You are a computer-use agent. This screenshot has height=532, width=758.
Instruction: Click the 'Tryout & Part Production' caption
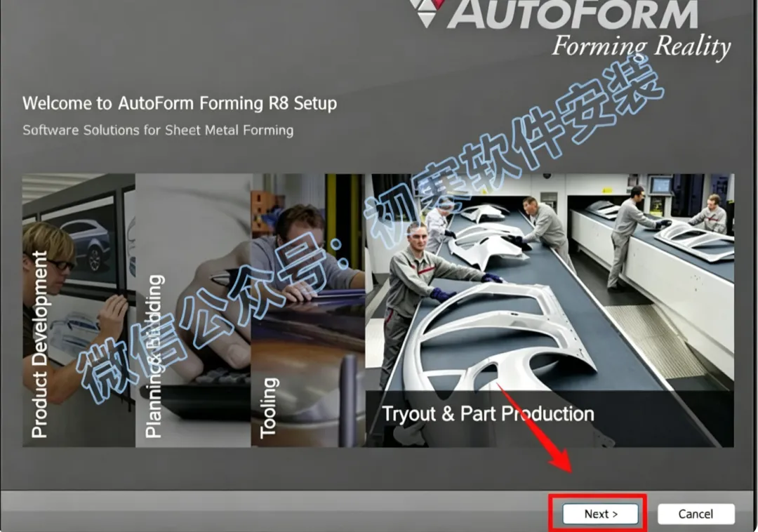tap(488, 414)
